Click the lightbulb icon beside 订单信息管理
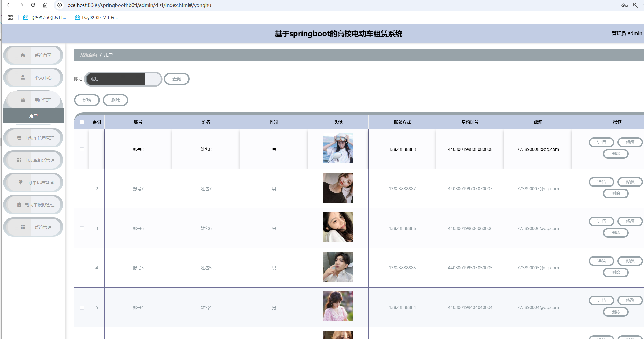This screenshot has height=339, width=644. coord(20,182)
